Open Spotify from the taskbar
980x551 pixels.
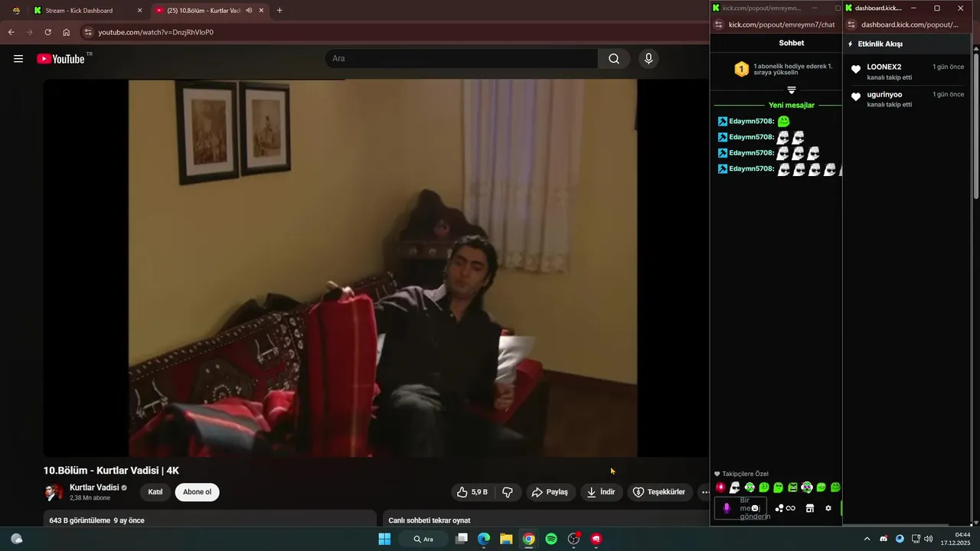(x=551, y=539)
